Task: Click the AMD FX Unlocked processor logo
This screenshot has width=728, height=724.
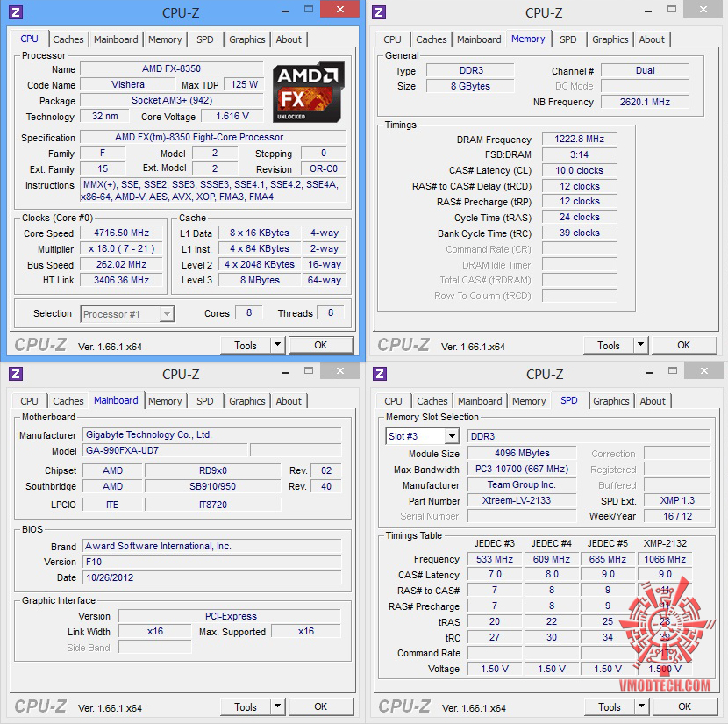Action: click(308, 92)
